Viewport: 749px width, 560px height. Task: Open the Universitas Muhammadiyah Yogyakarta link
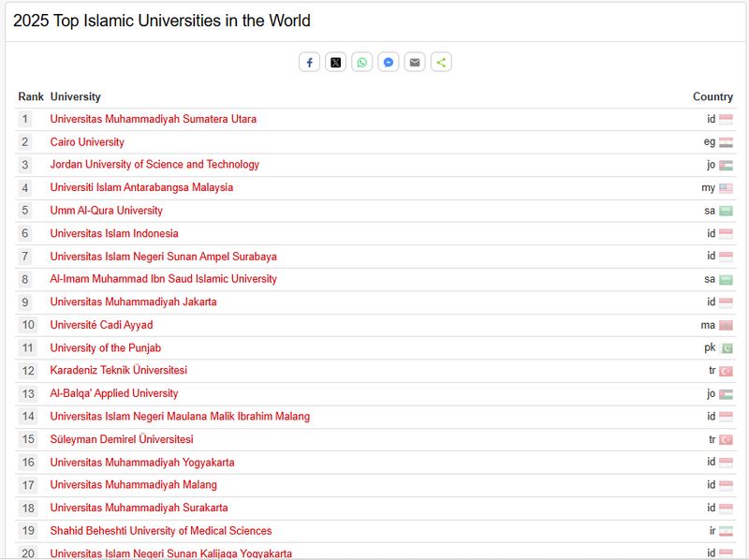tap(142, 462)
